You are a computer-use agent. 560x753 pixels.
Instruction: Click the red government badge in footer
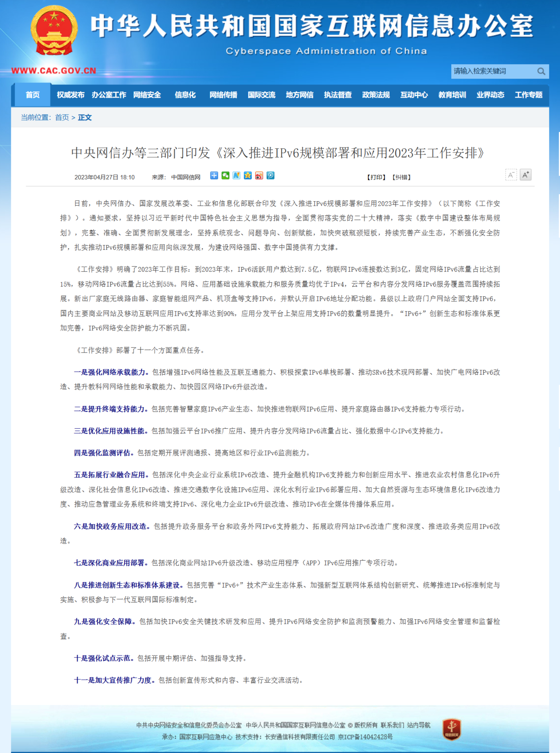[452, 730]
